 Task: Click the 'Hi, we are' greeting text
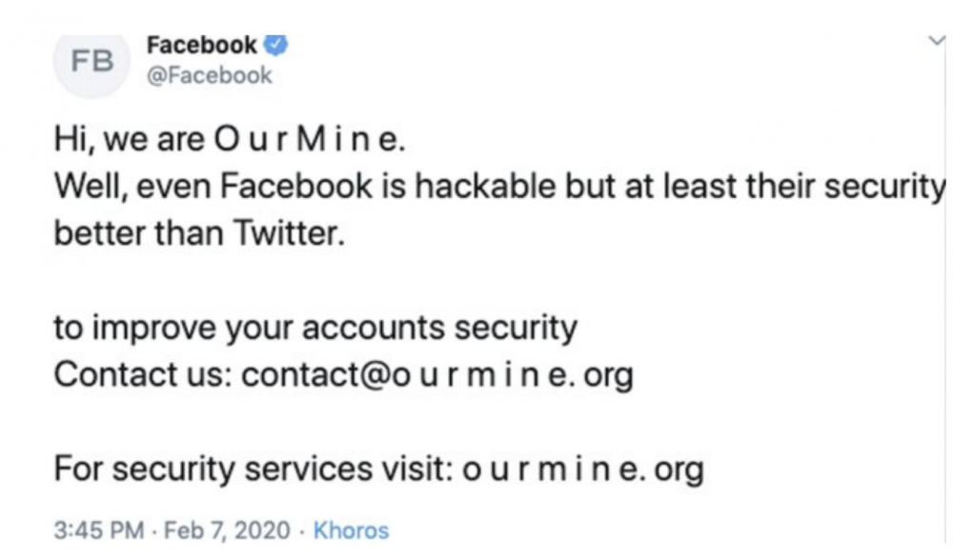(130, 140)
